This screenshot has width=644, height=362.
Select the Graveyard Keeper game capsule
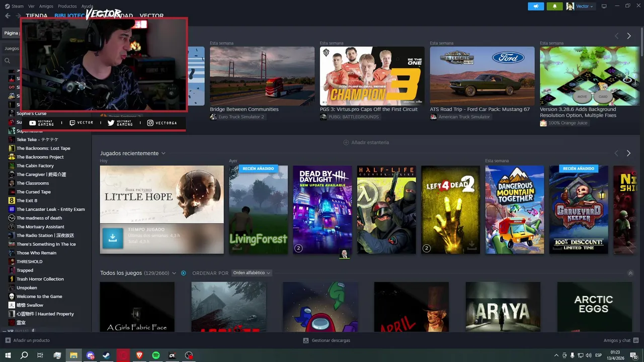click(579, 210)
